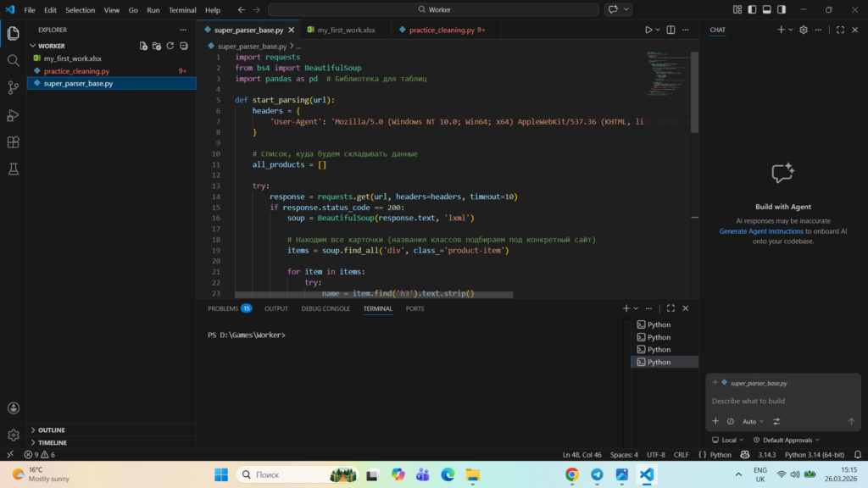868x488 pixels.
Task: Open the OUTPUT panel tab
Action: coord(275,308)
